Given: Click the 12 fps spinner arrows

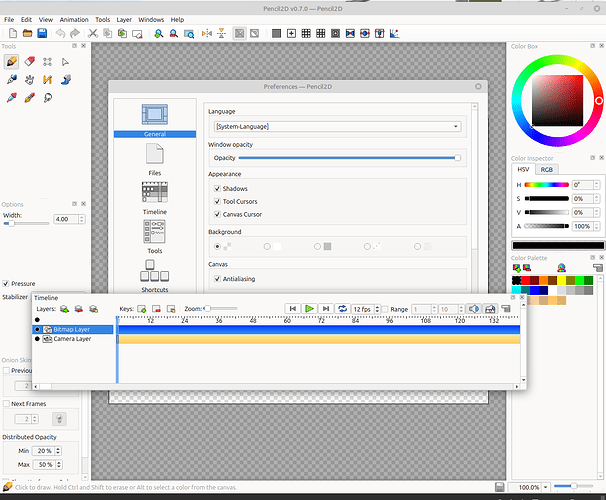Looking at the screenshot, I should pyautogui.click(x=375, y=309).
